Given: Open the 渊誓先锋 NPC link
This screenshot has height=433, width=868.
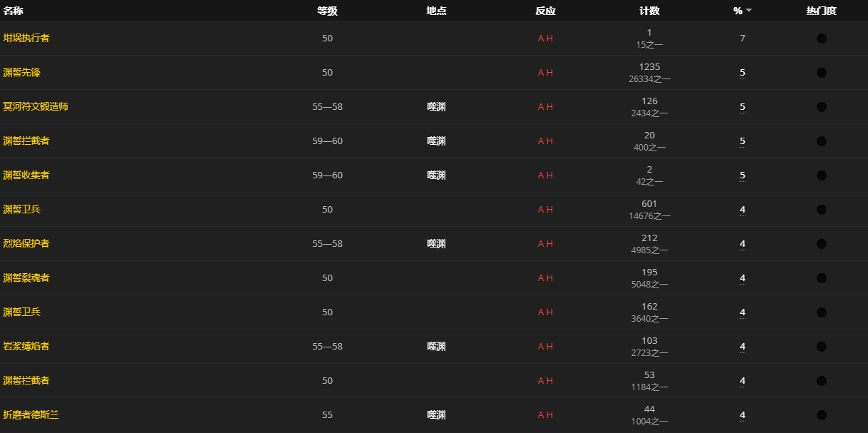Looking at the screenshot, I should (x=21, y=73).
